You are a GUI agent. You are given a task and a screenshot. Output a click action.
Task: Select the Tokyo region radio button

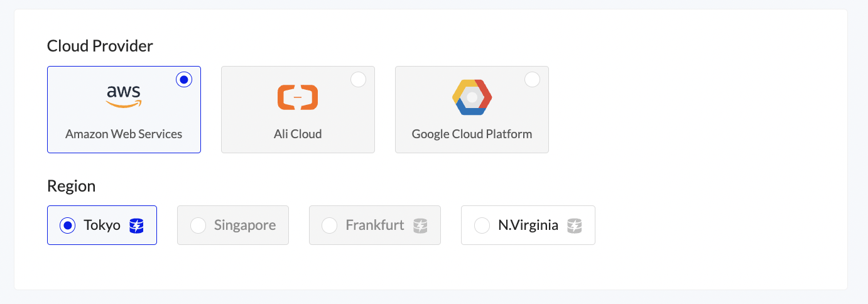click(x=67, y=225)
